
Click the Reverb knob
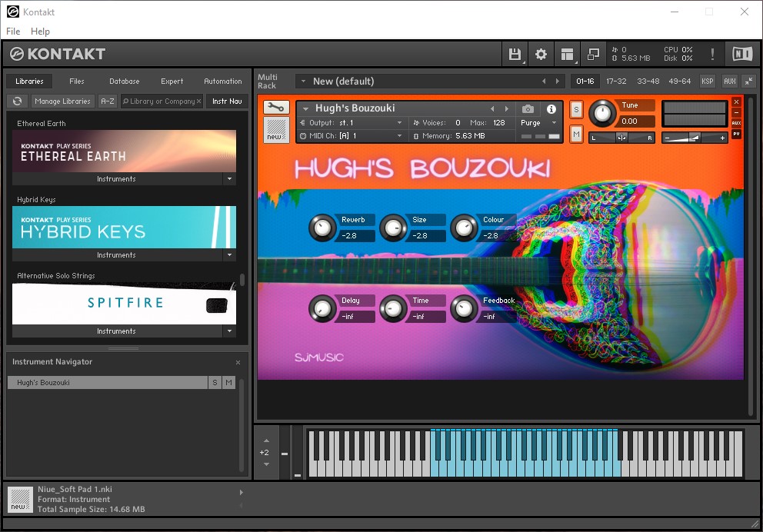[x=322, y=228]
